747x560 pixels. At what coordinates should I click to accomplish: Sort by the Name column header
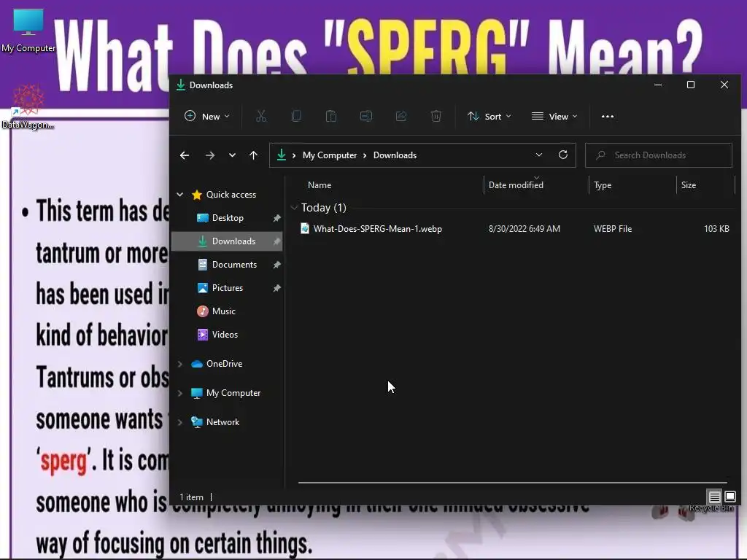click(320, 185)
